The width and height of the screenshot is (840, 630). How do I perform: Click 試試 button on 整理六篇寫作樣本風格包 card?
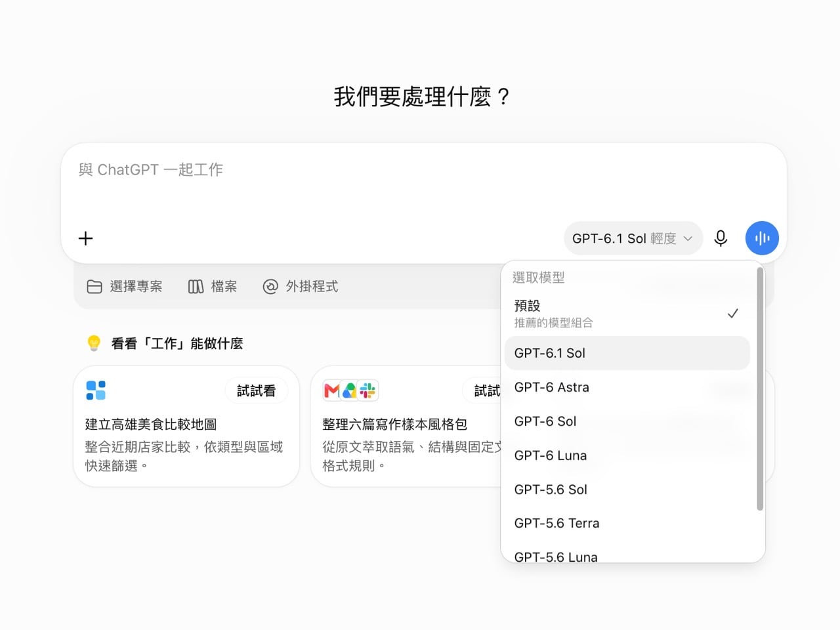click(x=482, y=391)
